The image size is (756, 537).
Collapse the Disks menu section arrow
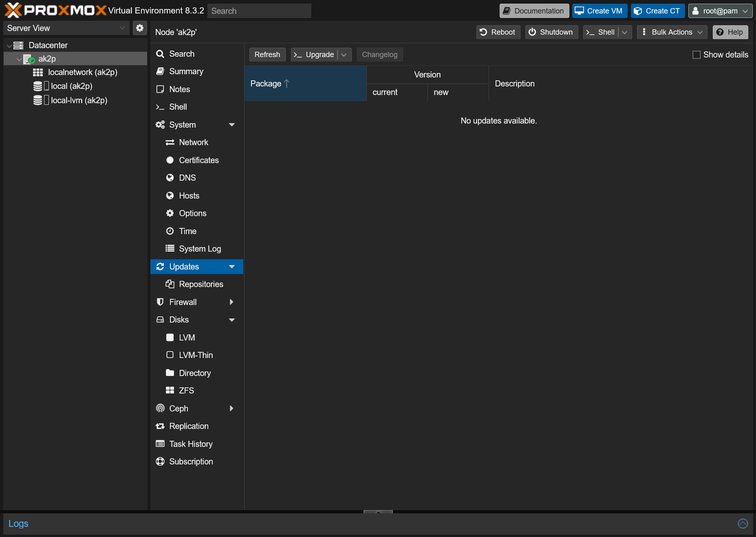[x=232, y=320]
